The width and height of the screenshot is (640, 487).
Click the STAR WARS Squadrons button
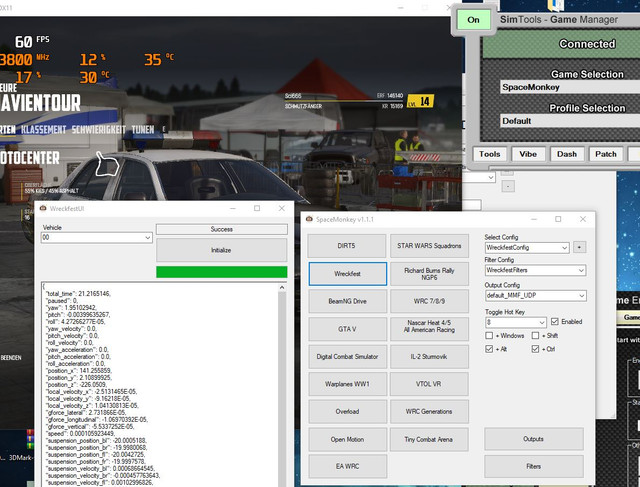429,246
